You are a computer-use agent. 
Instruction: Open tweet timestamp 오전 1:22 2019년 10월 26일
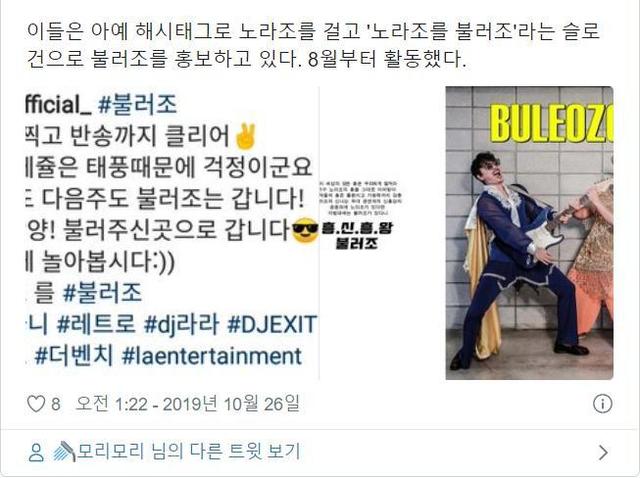(x=188, y=404)
